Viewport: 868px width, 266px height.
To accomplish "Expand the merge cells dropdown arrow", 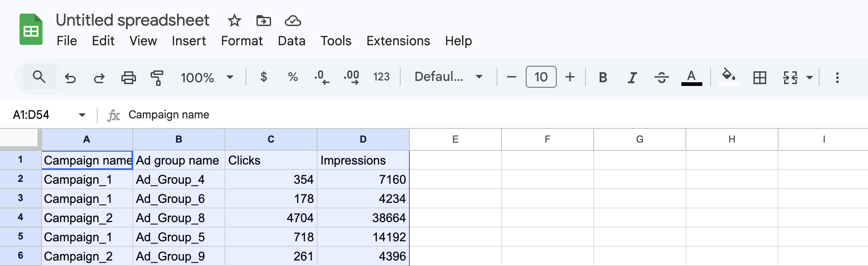I will coord(810,78).
